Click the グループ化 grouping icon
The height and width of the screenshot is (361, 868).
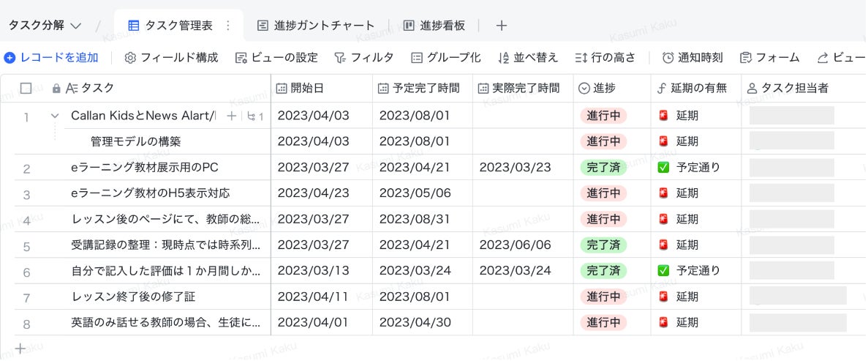click(417, 58)
